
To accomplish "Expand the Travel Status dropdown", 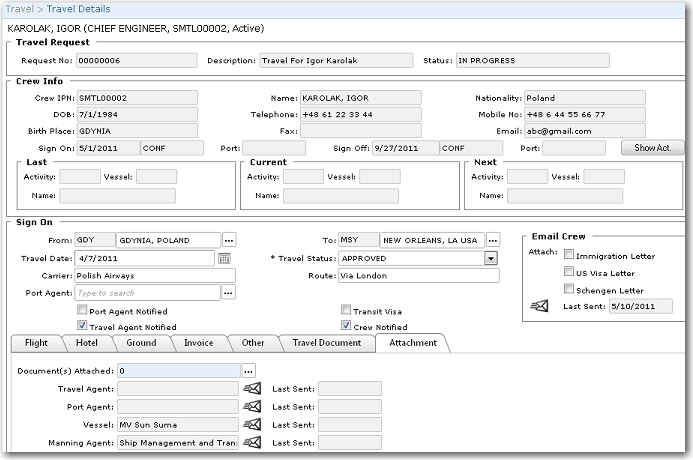I will coord(490,258).
